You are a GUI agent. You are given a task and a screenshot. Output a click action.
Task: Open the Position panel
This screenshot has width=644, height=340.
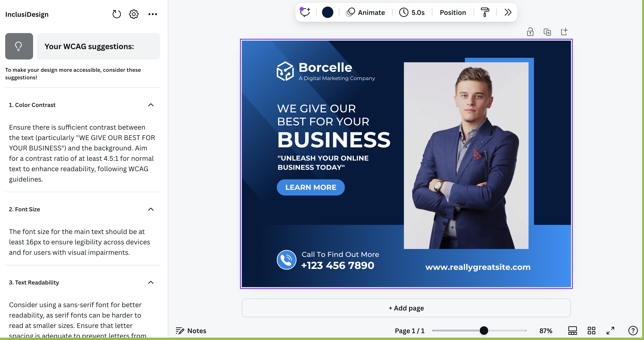[x=453, y=12]
